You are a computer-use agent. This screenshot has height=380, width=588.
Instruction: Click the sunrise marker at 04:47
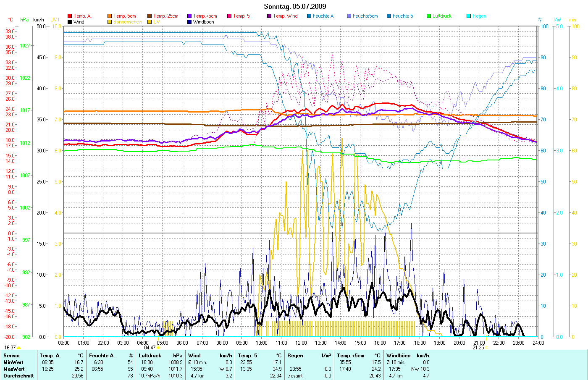(158, 348)
